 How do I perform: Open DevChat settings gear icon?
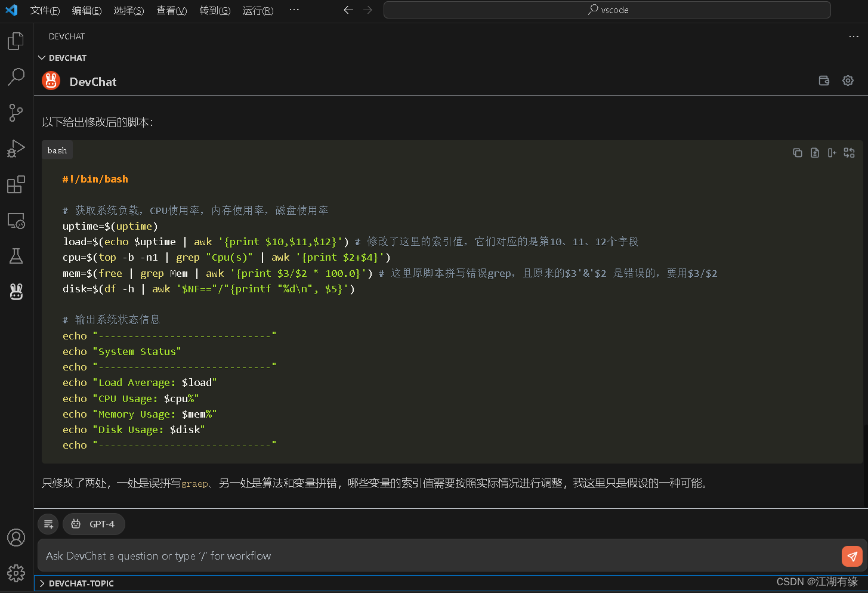848,81
